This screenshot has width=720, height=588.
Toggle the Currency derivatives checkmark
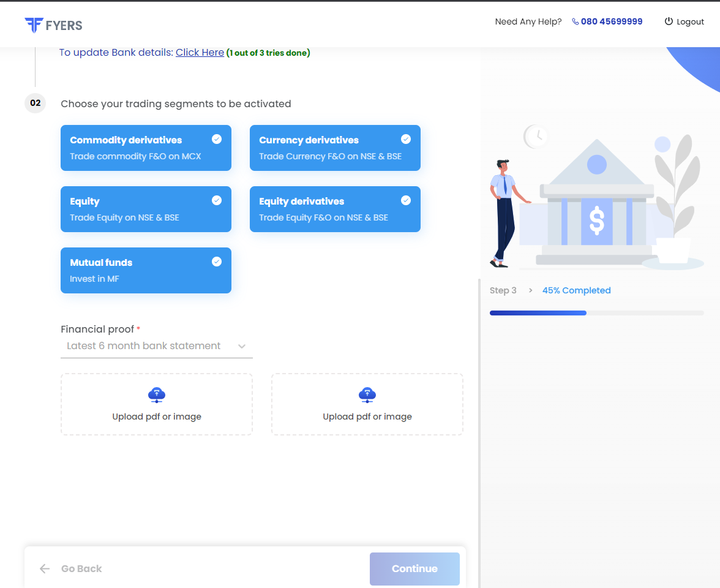click(x=406, y=139)
